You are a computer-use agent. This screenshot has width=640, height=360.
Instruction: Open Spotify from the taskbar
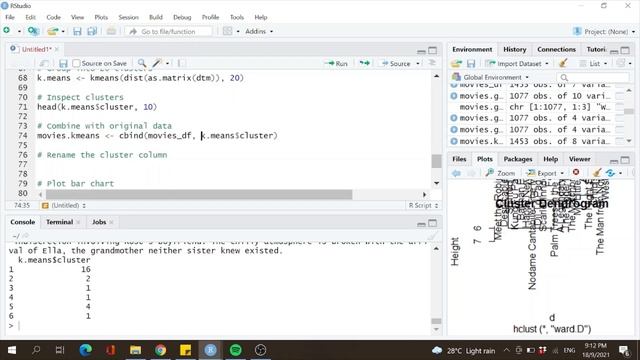[236, 350]
